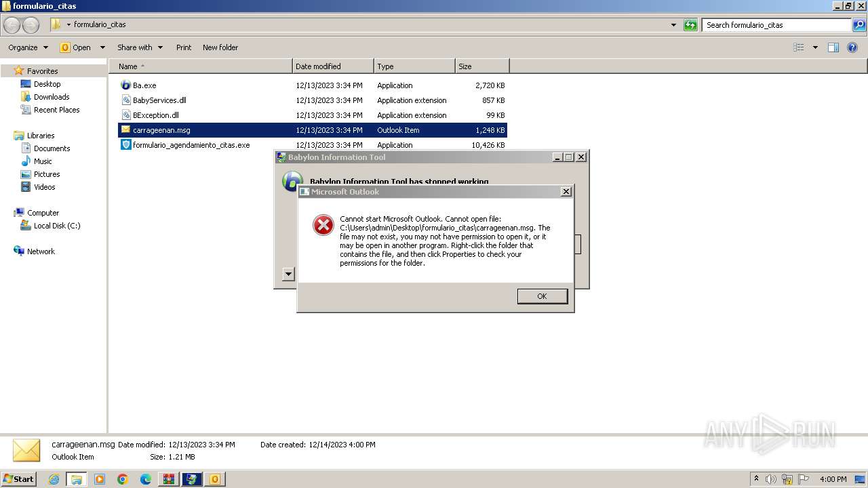868x488 pixels.
Task: Expand the Open button dropdown arrow
Action: 102,47
